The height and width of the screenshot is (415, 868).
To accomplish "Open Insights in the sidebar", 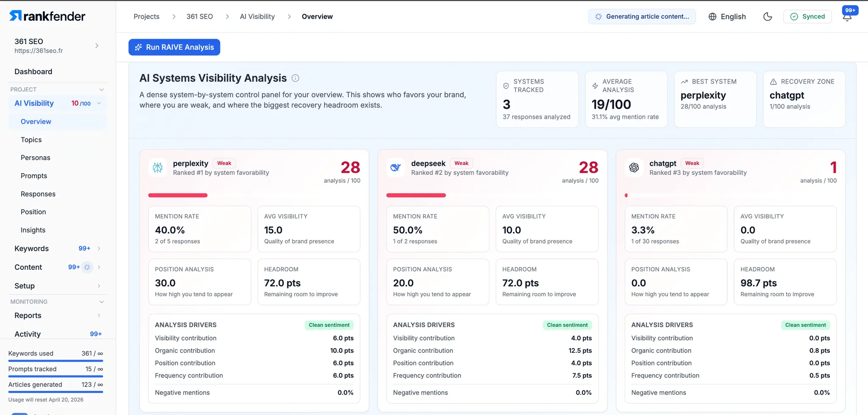I will [x=33, y=230].
